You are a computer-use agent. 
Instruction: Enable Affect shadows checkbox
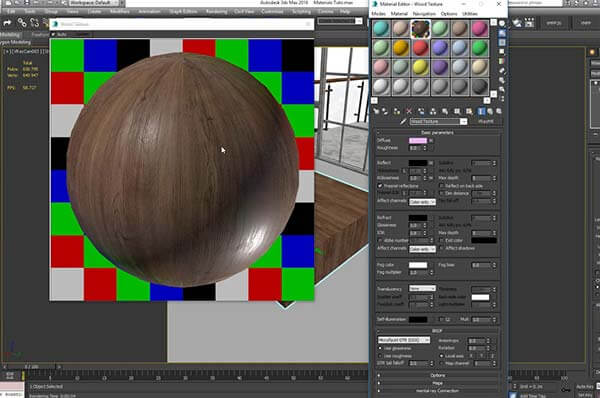(x=441, y=248)
